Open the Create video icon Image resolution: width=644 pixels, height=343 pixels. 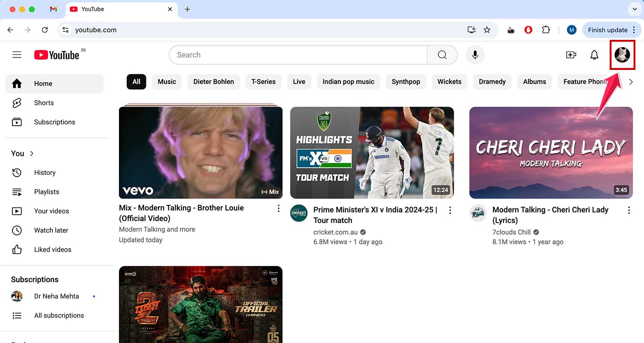pyautogui.click(x=571, y=55)
